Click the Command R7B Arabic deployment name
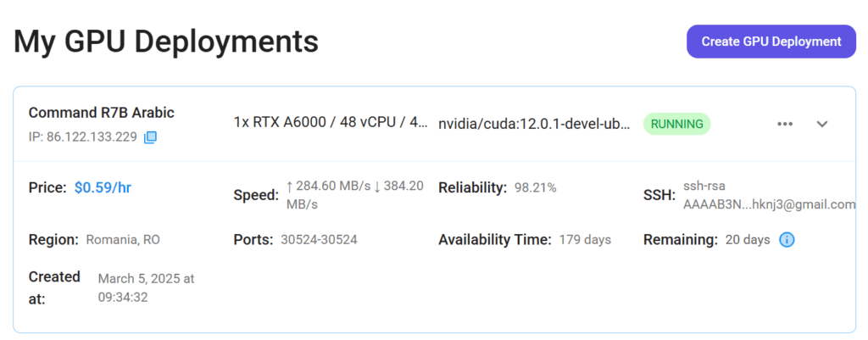This screenshot has width=868, height=340. coord(102,113)
